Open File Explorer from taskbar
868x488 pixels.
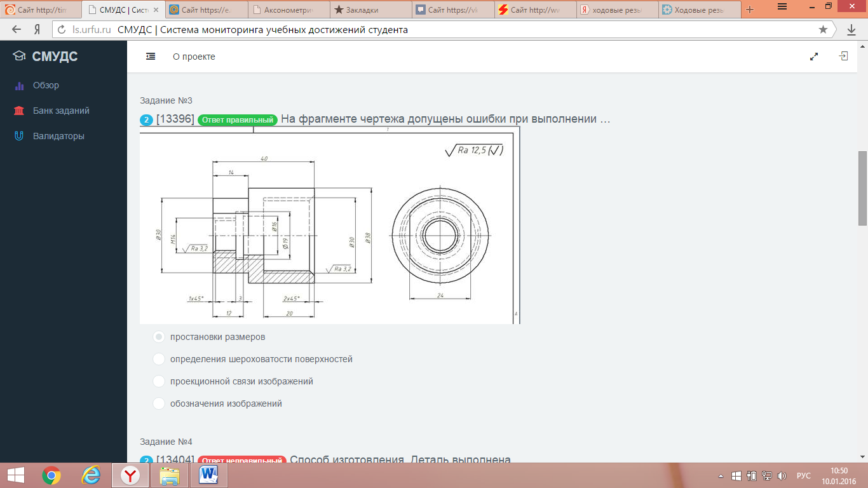[x=170, y=475]
